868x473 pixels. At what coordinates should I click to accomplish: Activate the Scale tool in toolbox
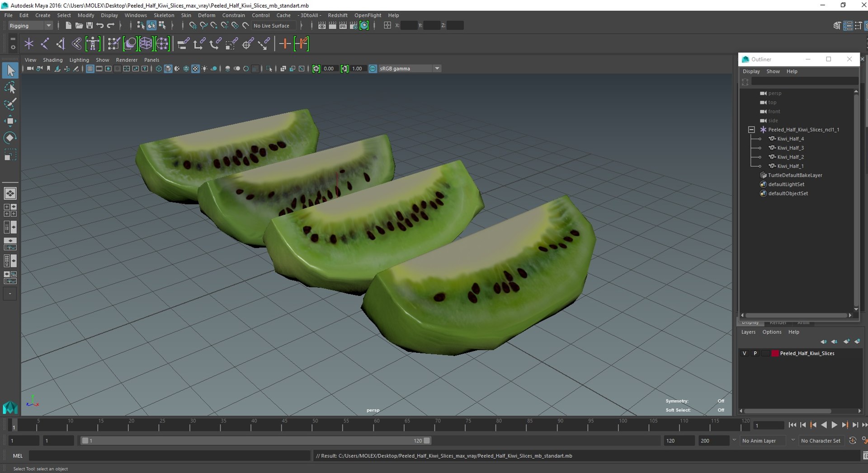click(10, 155)
